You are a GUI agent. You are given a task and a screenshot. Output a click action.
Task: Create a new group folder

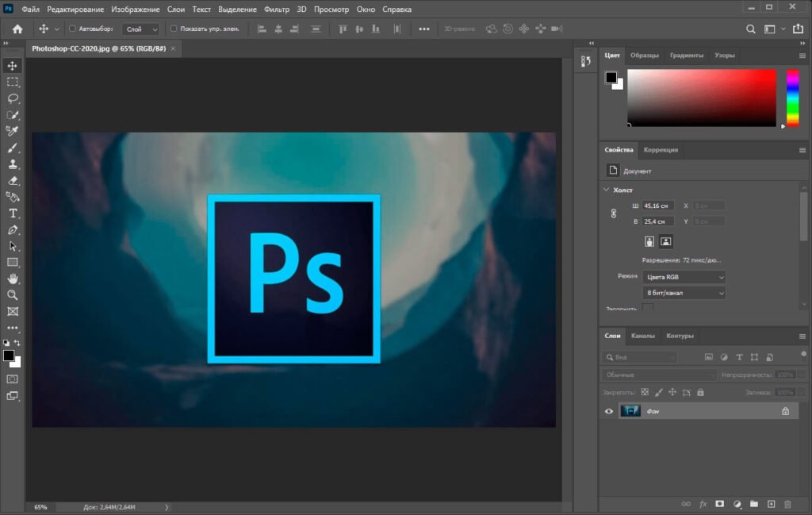click(x=754, y=504)
